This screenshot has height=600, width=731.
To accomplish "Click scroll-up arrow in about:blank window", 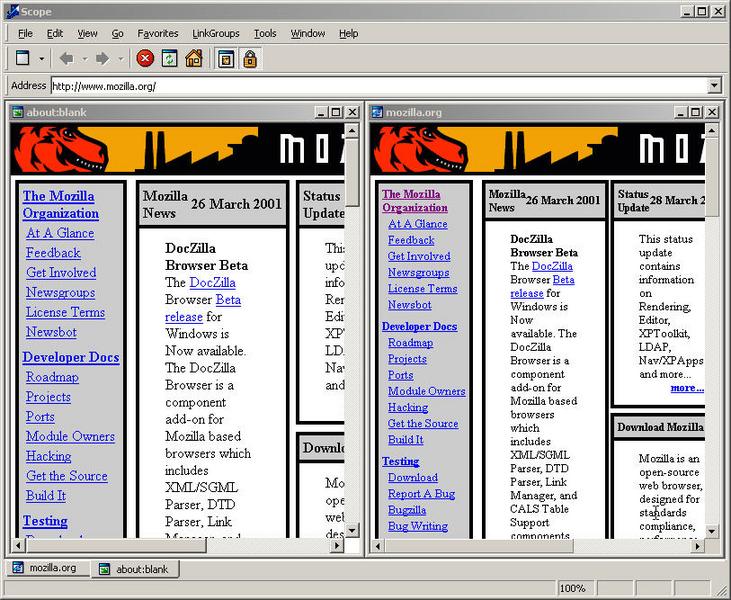I will [x=352, y=131].
